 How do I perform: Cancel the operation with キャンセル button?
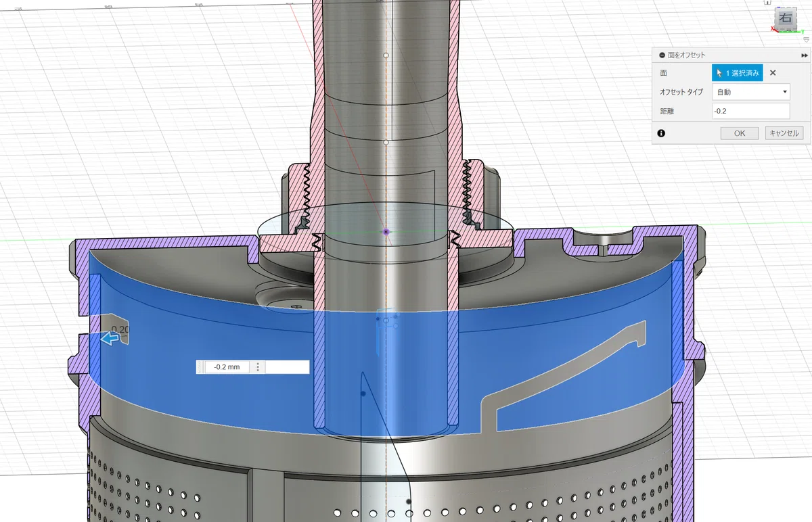click(784, 133)
